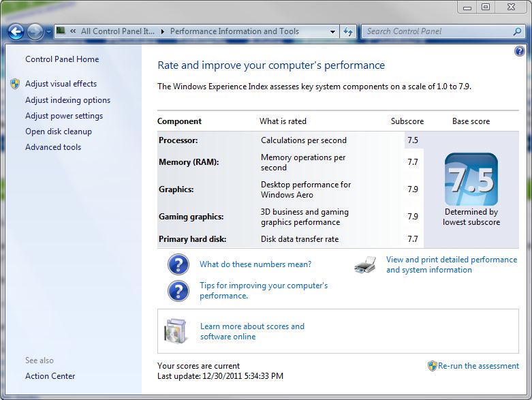The height and width of the screenshot is (400, 532).
Task: Open Control Panel Home
Action: [62, 59]
